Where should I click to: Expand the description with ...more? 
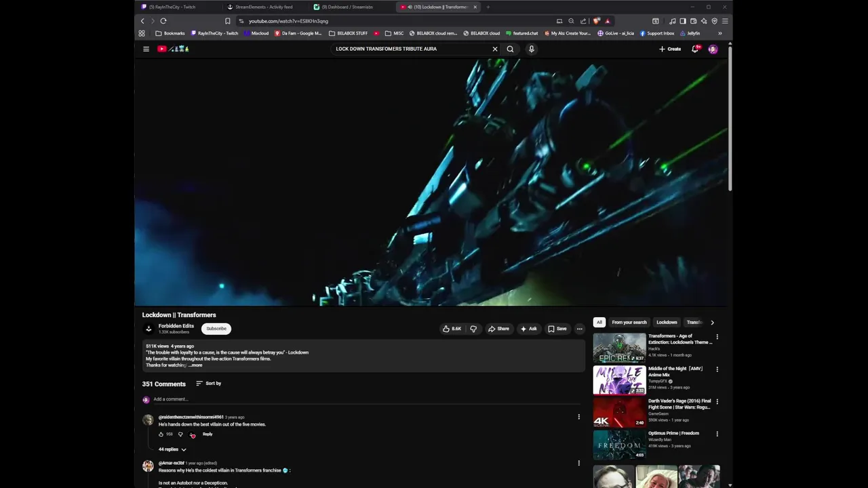coord(195,365)
